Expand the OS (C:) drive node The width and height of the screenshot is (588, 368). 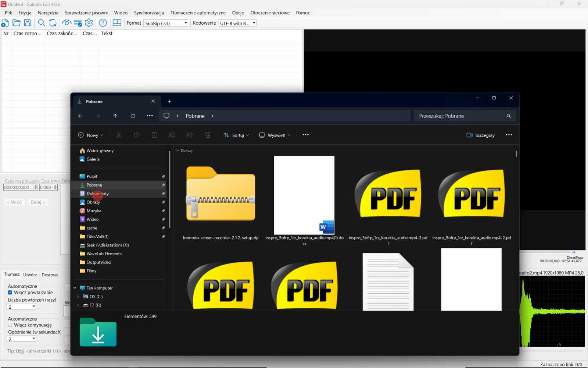pos(78,297)
